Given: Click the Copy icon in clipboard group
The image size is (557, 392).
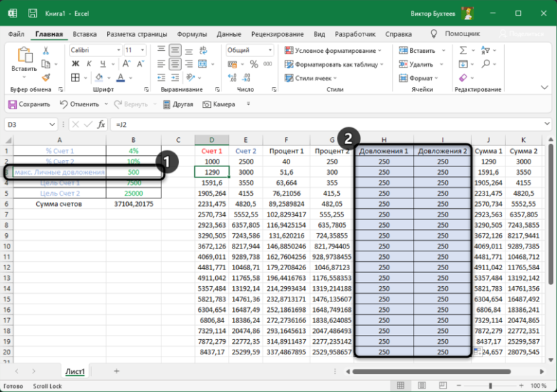Looking at the screenshot, I should click(46, 64).
